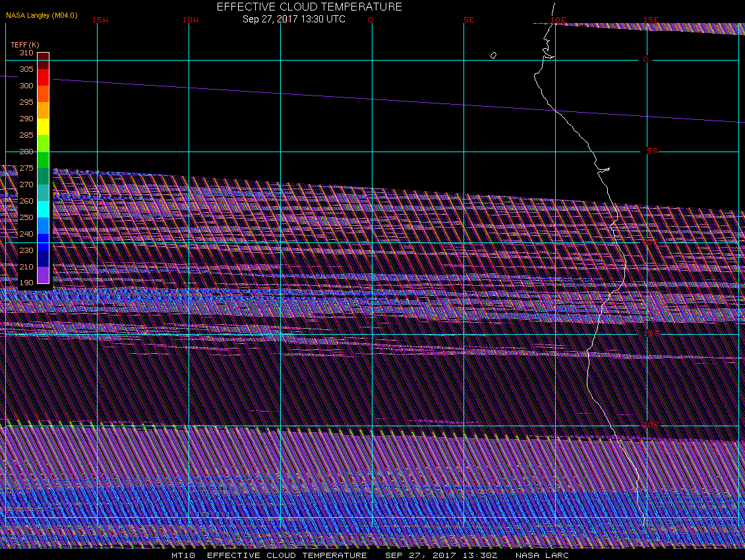
Task: Select footer text EFFECTIVE CLOUD TEMPERATURE
Action: [287, 555]
